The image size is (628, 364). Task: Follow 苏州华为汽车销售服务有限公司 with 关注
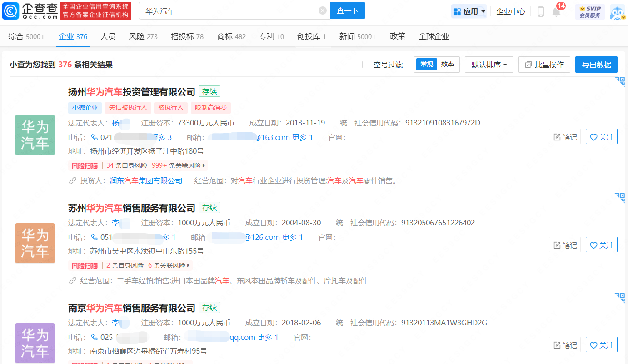click(x=602, y=245)
